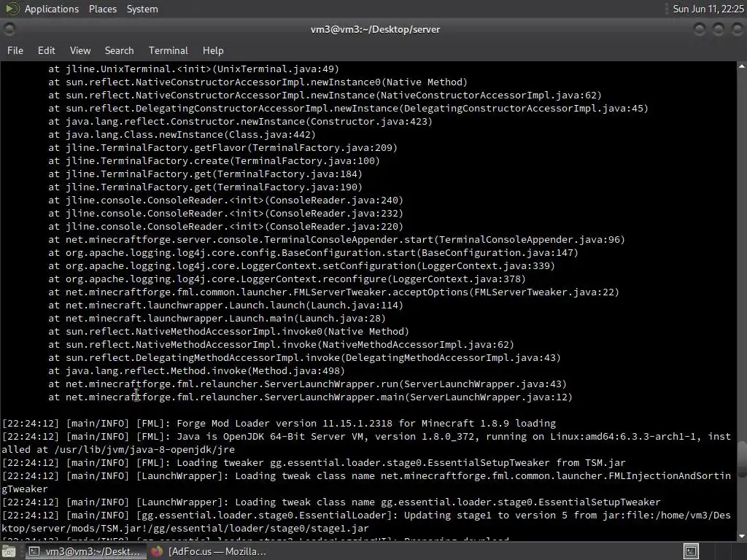Click the terminal icon in the taskbar entry
747x560 pixels.
(34, 551)
